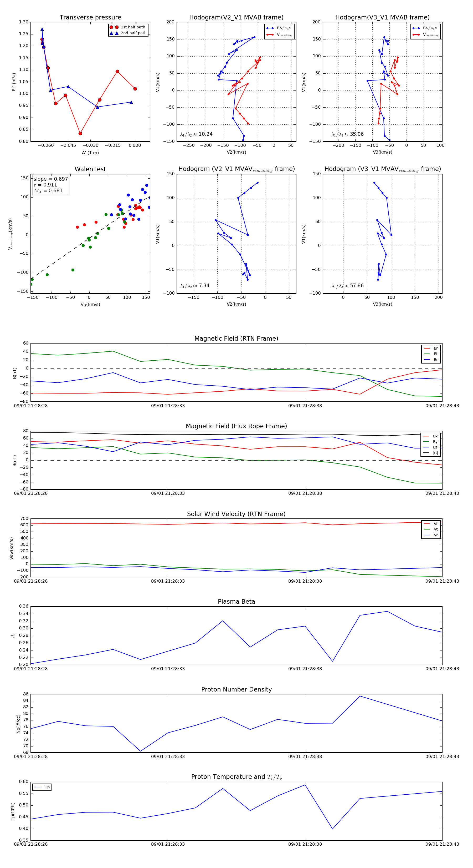The width and height of the screenshot is (473, 868).
Task: Click 'Magnetic Field (RTN Frame)' title
Action: pos(236,339)
